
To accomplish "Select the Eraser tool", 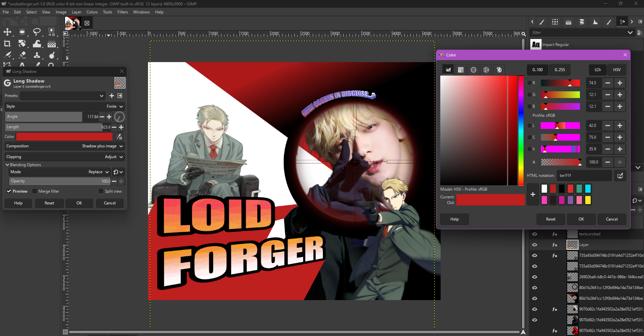I will pos(22,55).
